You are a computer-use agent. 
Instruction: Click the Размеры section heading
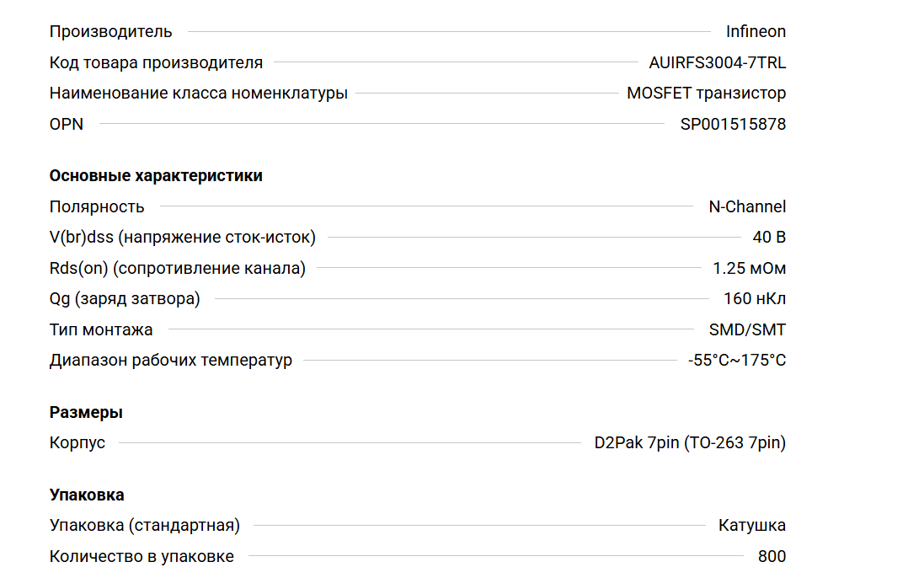86,413
